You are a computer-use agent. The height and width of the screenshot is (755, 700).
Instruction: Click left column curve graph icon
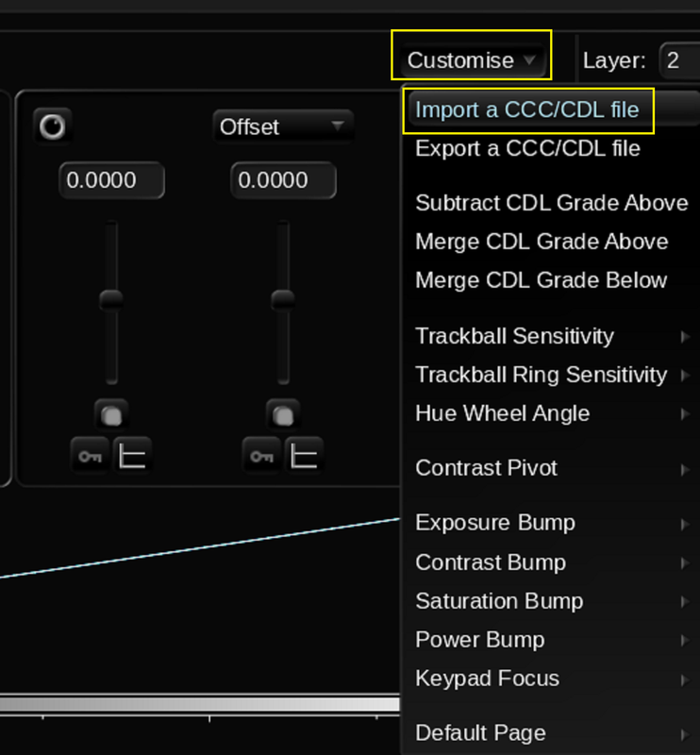(x=132, y=456)
